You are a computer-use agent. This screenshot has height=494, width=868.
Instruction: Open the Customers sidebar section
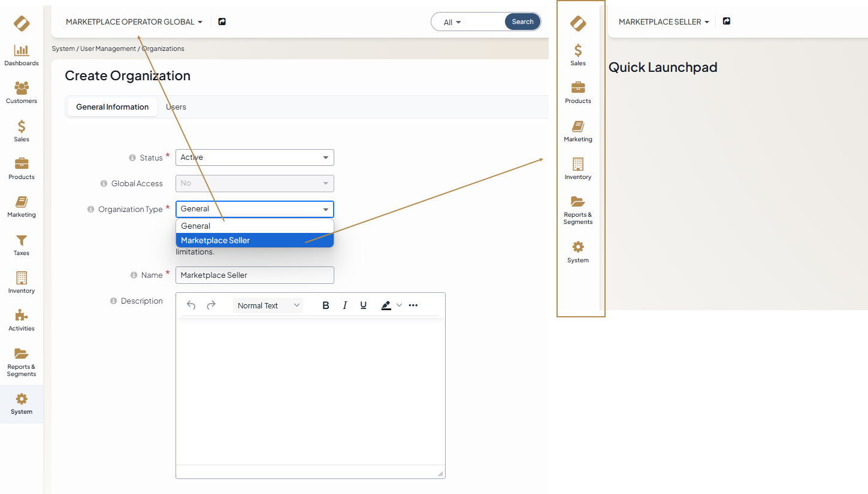coord(22,93)
